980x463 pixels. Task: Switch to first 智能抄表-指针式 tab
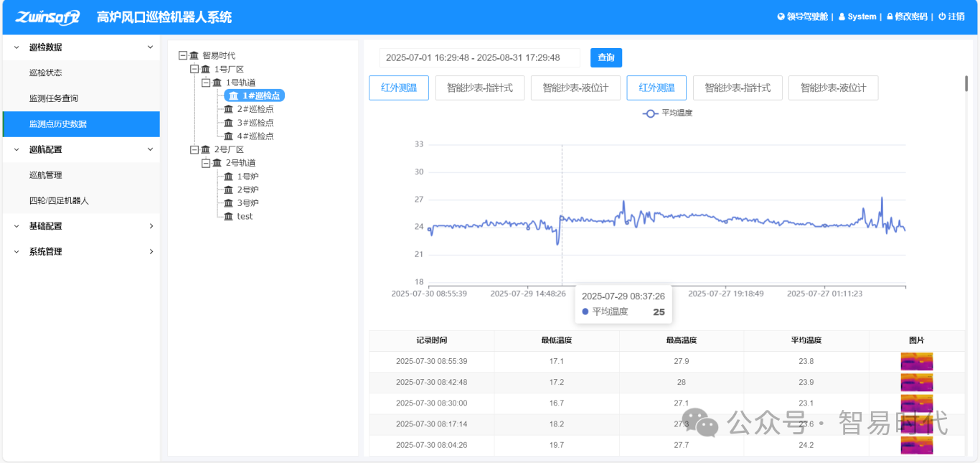[479, 88]
